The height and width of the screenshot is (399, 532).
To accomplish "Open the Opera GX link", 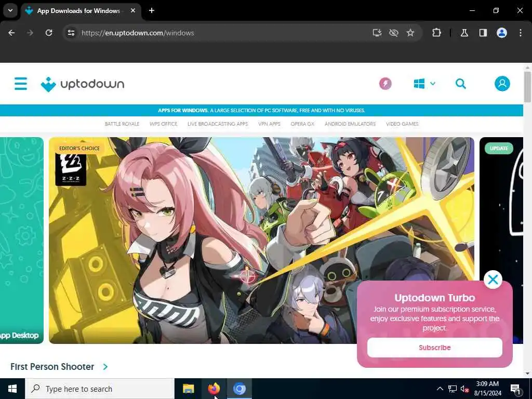I will point(302,124).
